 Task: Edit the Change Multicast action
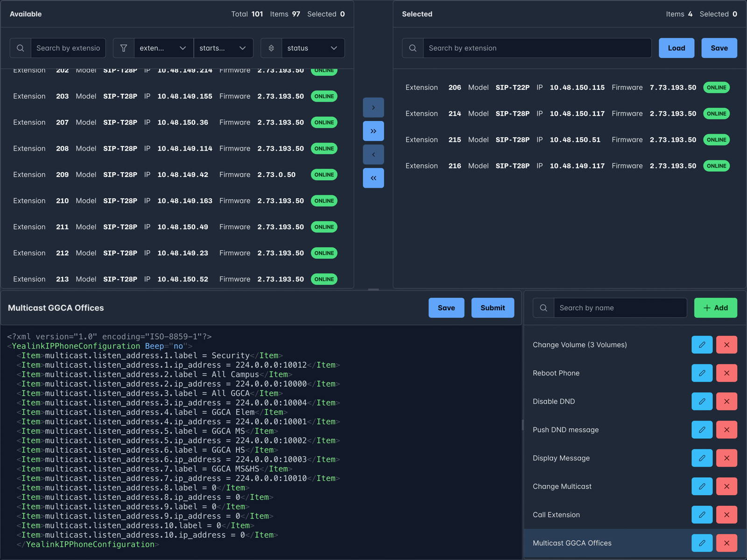pos(702,486)
